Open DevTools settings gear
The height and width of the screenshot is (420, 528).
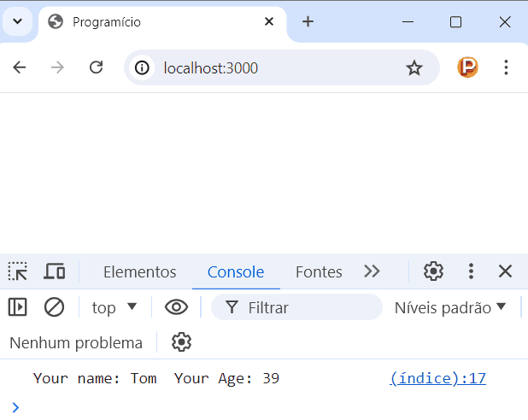(x=433, y=271)
